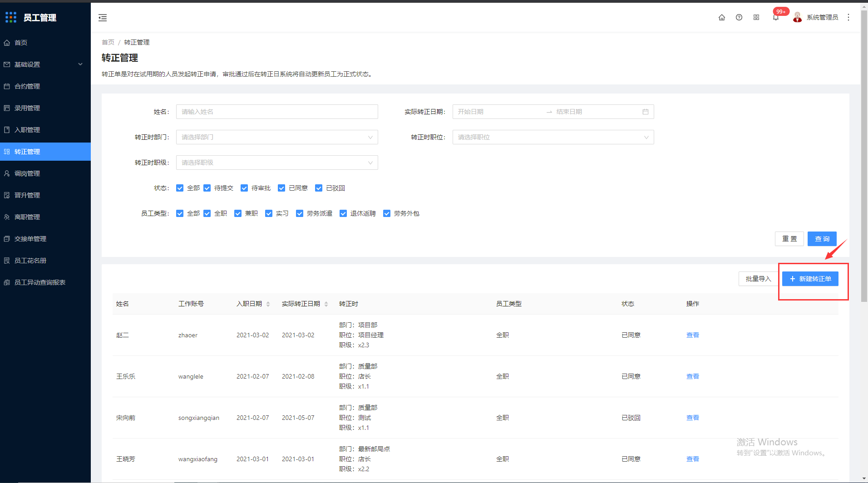This screenshot has height=483, width=868.
Task: Go home via the top-right house icon
Action: click(x=722, y=17)
